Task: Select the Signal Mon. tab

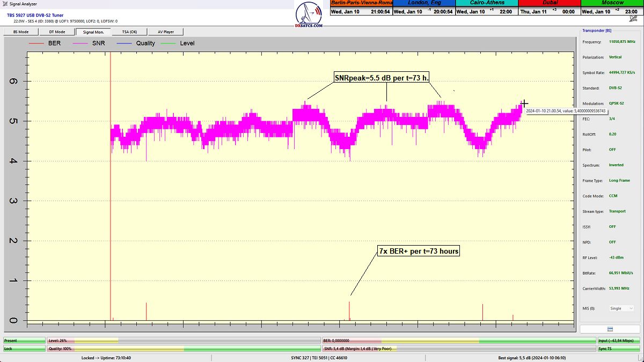Action: click(93, 32)
